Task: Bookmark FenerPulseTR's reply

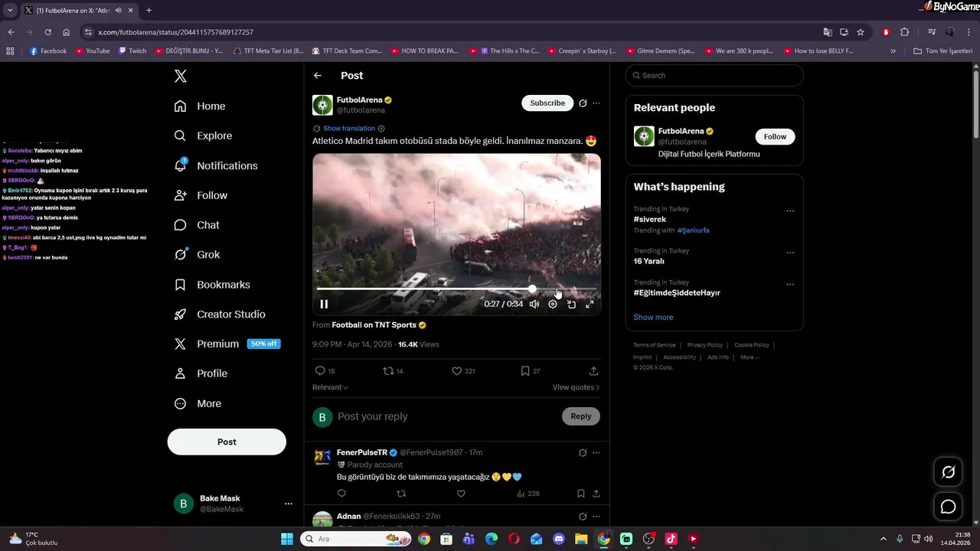Action: [x=581, y=494]
